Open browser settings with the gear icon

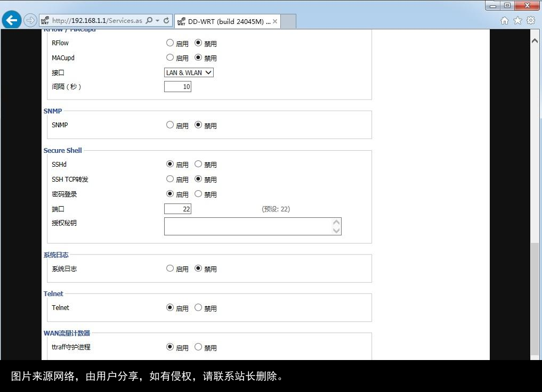click(x=530, y=20)
